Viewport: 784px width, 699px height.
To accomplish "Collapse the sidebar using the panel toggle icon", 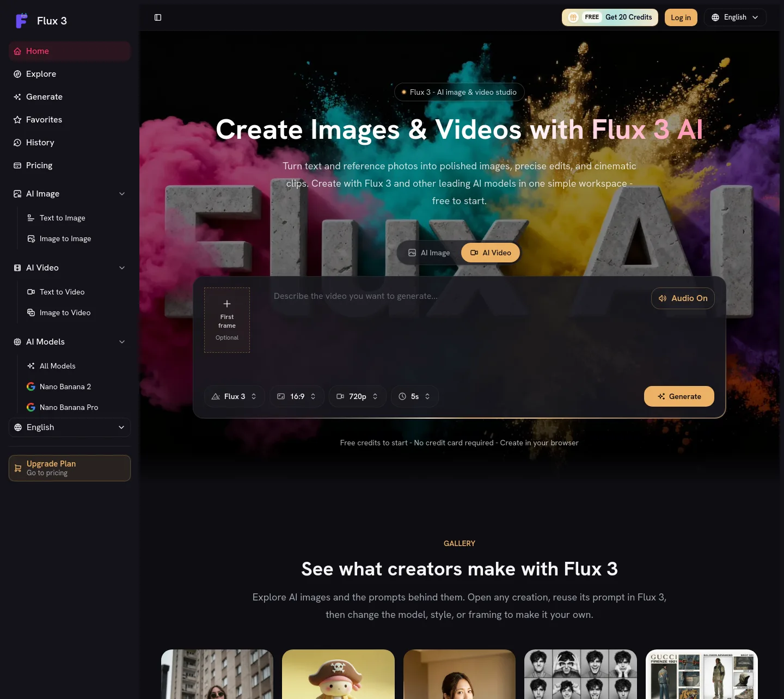I will coord(158,17).
